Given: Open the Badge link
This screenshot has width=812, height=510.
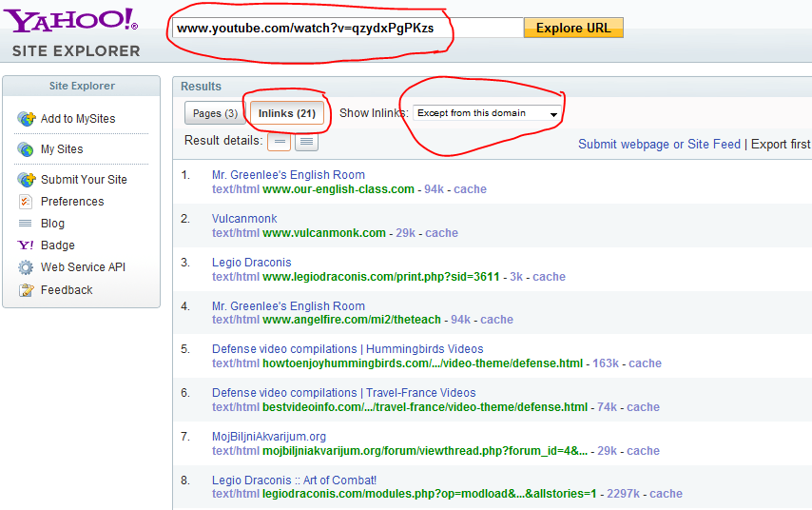Looking at the screenshot, I should tap(58, 245).
